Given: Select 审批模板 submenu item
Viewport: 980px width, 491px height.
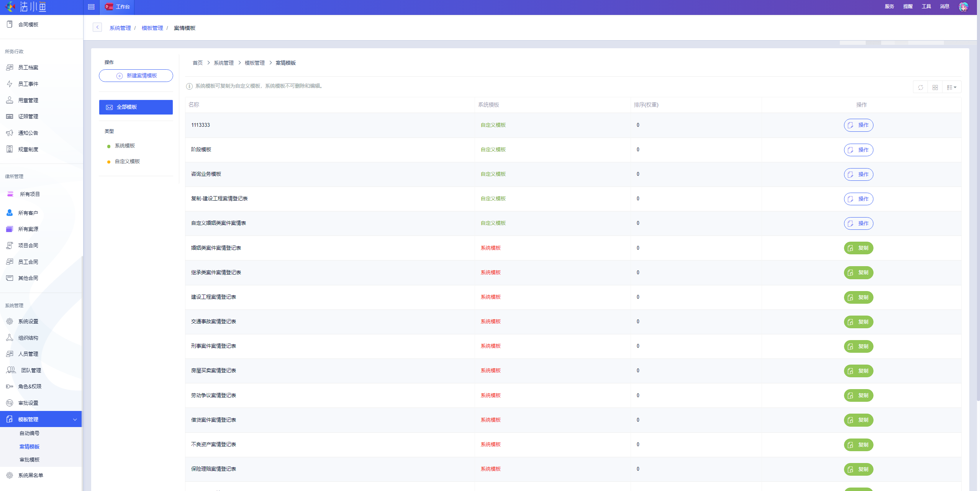Looking at the screenshot, I should coord(29,460).
